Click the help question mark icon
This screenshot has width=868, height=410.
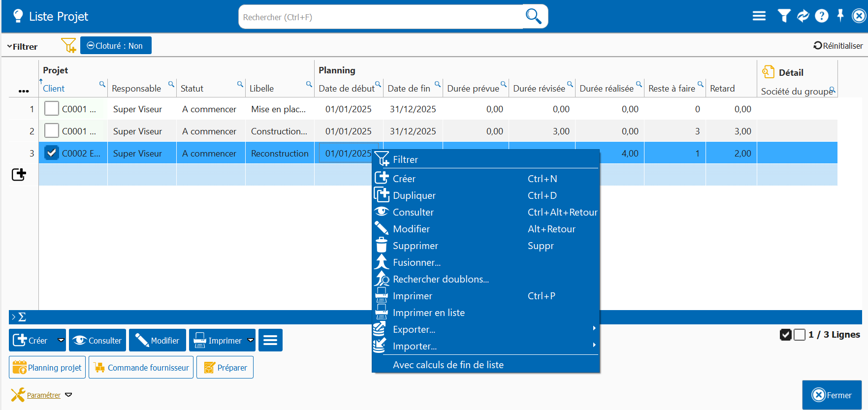tap(821, 16)
